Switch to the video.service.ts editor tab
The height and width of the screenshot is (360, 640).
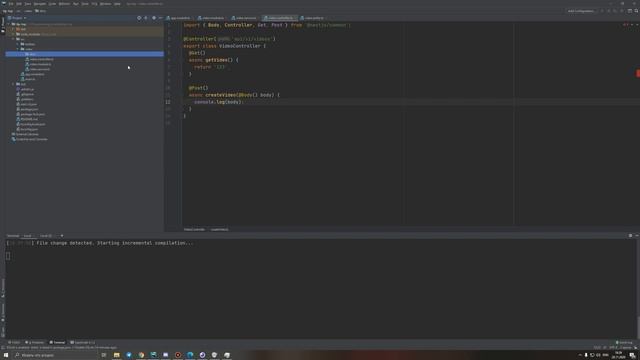[244, 18]
